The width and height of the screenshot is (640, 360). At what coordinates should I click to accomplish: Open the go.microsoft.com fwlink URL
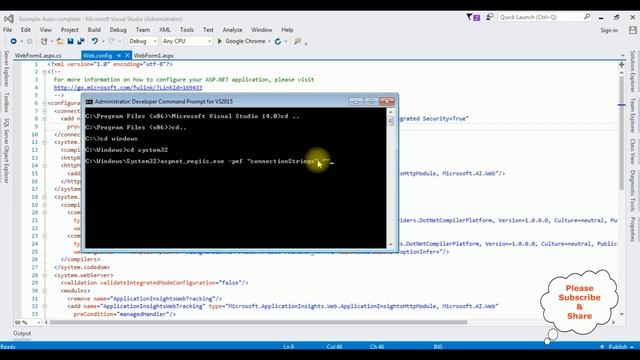point(128,87)
